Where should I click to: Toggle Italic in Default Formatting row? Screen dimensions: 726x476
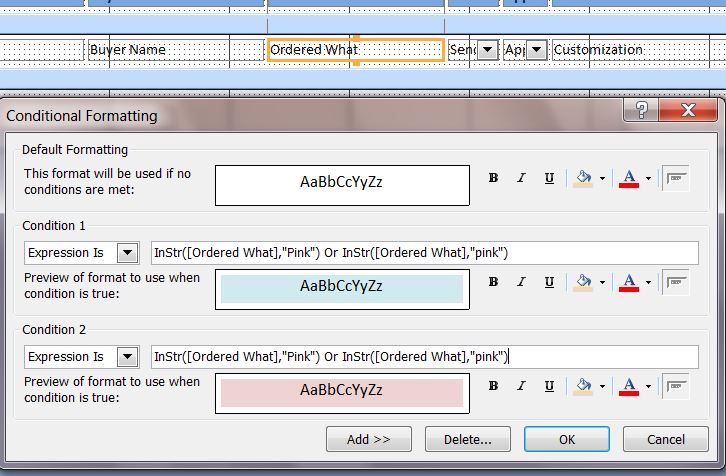pos(521,178)
